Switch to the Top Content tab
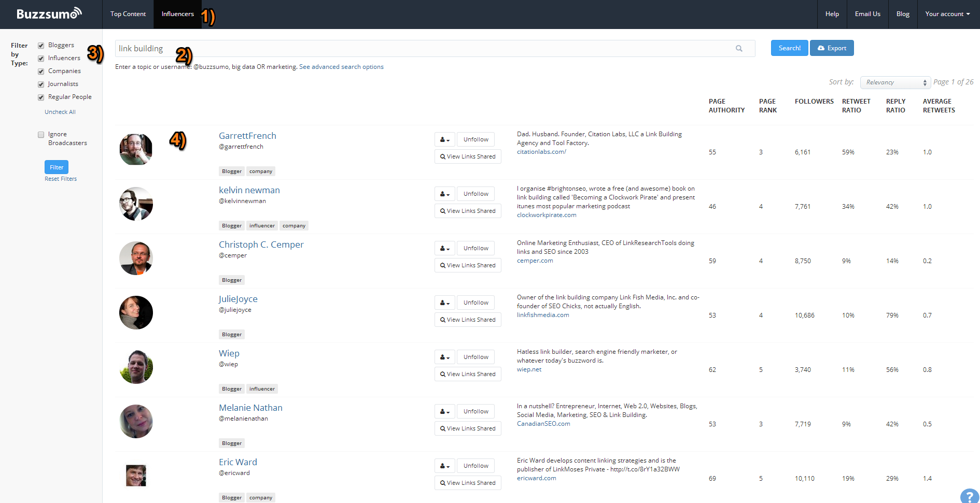Screen dimensions: 980x503 [x=128, y=14]
